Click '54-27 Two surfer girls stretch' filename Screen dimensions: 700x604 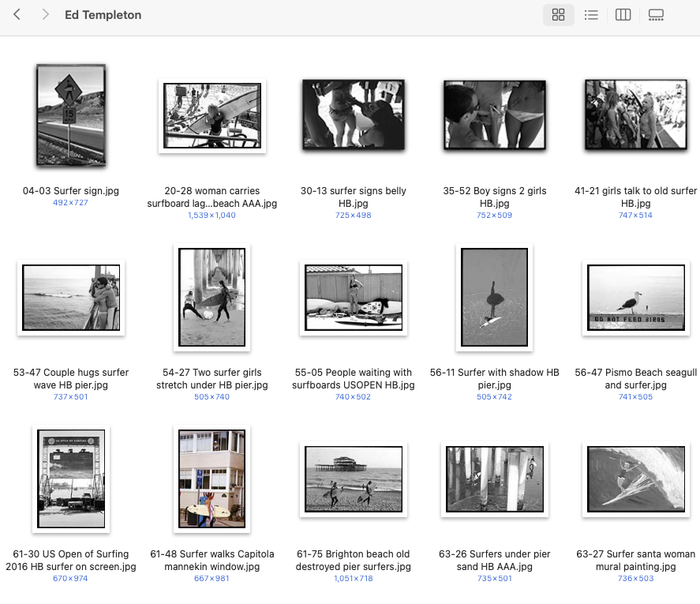click(212, 378)
